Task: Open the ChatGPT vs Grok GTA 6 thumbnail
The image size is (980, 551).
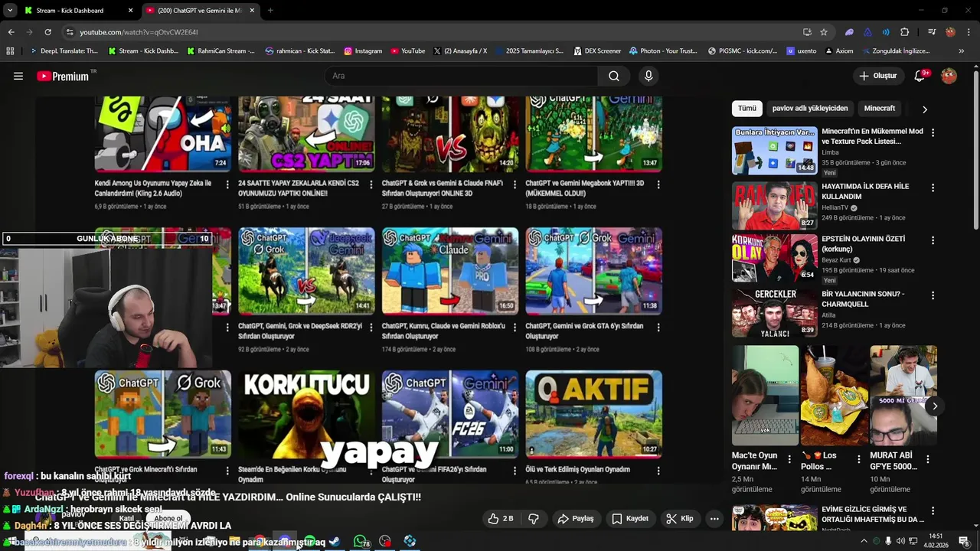Action: pos(593,271)
